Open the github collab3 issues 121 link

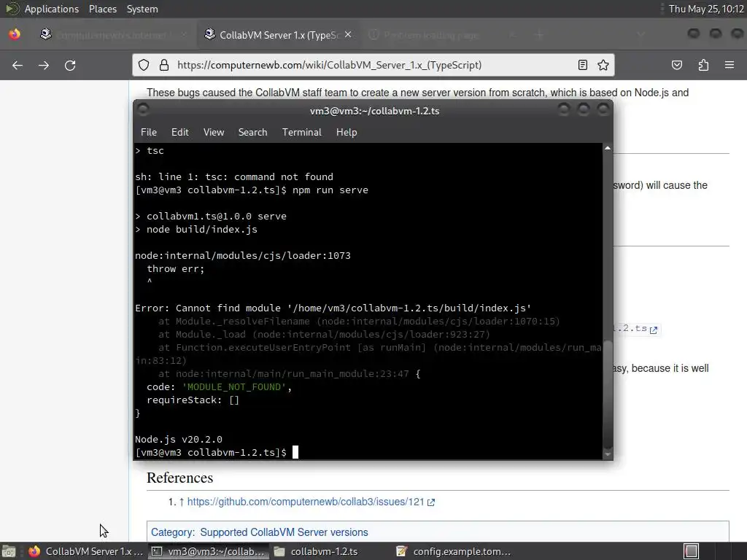click(310, 502)
